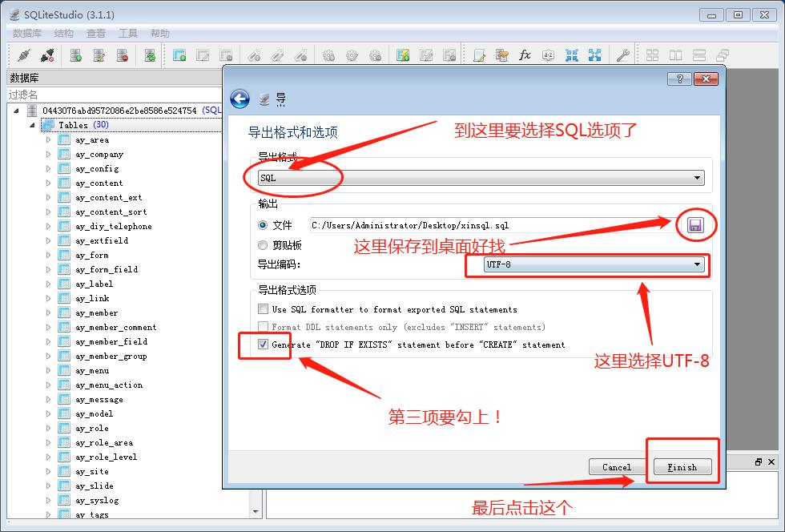This screenshot has width=785, height=532.
Task: Click the database tree scrollbar down arrow
Action: 256,511
